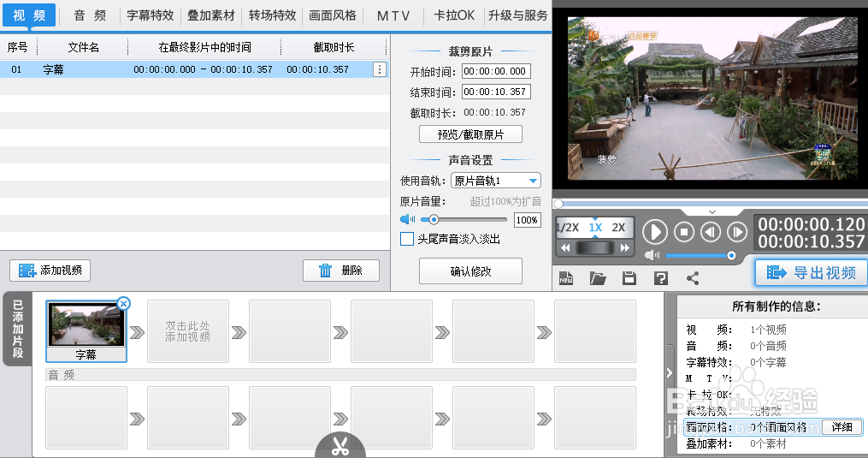Step to next frame

coord(737,232)
